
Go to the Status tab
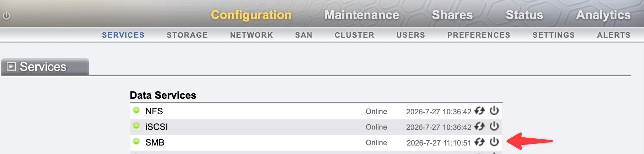pyautogui.click(x=524, y=15)
